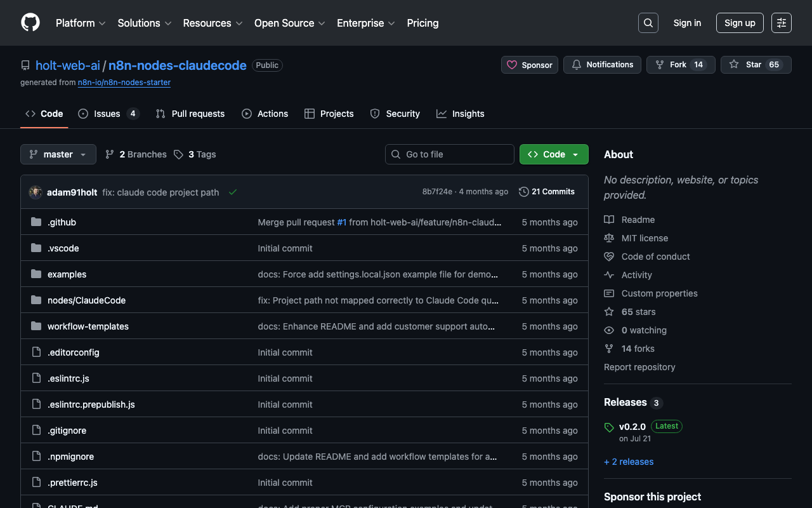812x508 pixels.
Task: Sponsor the project via heart button
Action: coord(530,65)
